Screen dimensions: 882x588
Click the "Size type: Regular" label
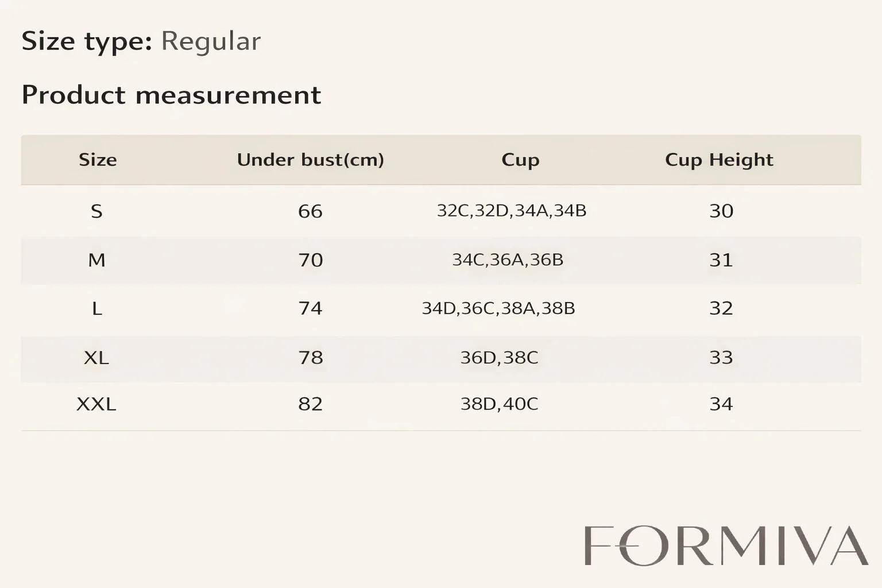coord(141,41)
